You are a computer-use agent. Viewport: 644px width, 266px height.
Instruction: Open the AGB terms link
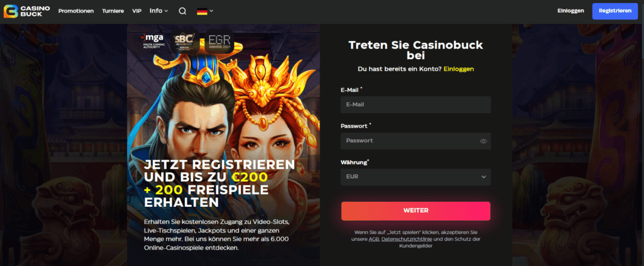point(374,239)
